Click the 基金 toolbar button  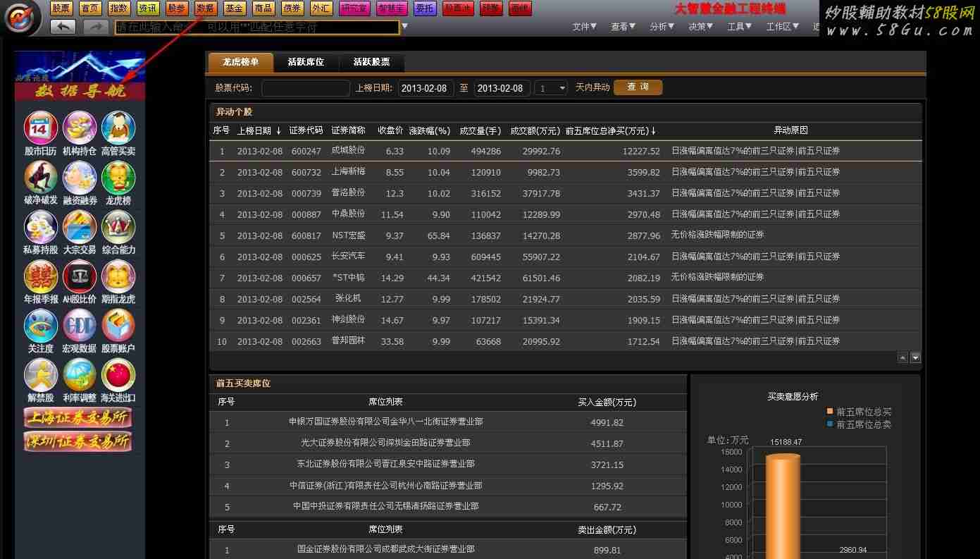coord(235,8)
